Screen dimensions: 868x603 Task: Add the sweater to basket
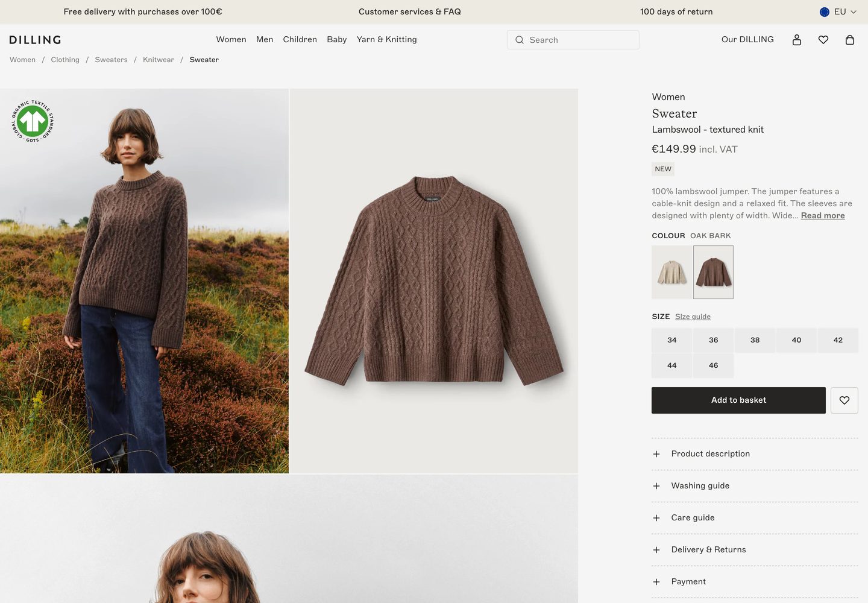pos(738,400)
